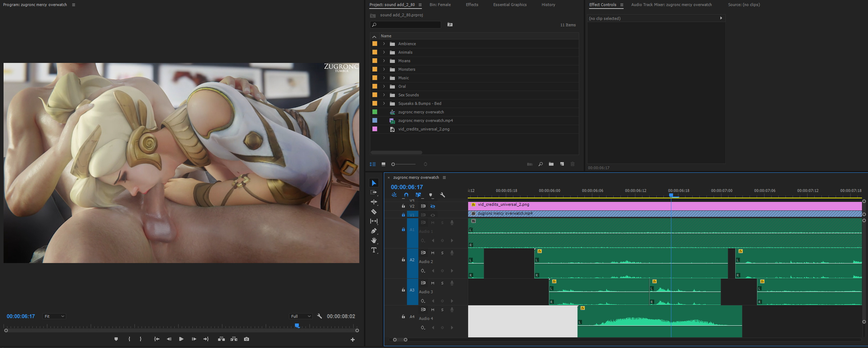Toggle sync lock on Audio 4
Viewport: 868px width, 348px height.
423,310
